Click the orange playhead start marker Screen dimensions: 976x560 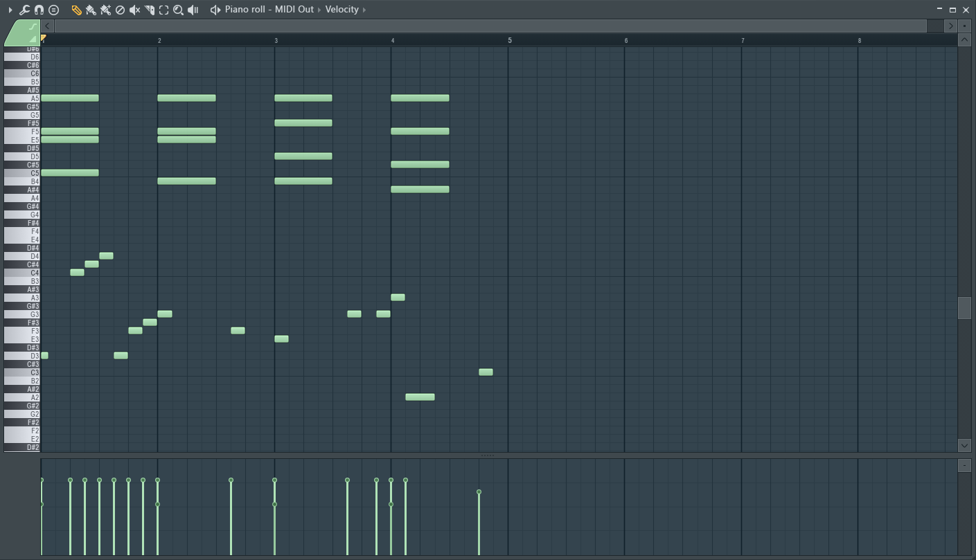pyautogui.click(x=43, y=38)
